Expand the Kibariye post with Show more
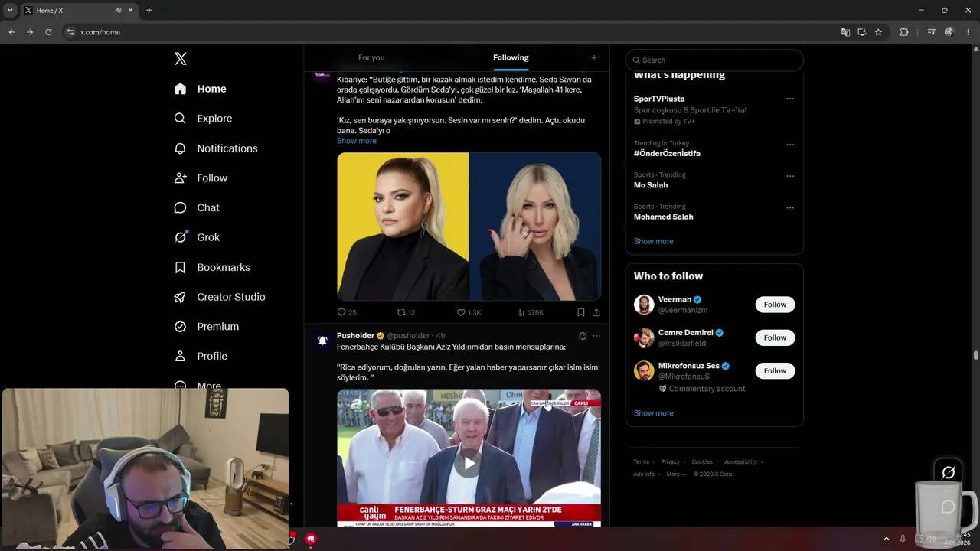This screenshot has width=980, height=551. pyautogui.click(x=357, y=141)
